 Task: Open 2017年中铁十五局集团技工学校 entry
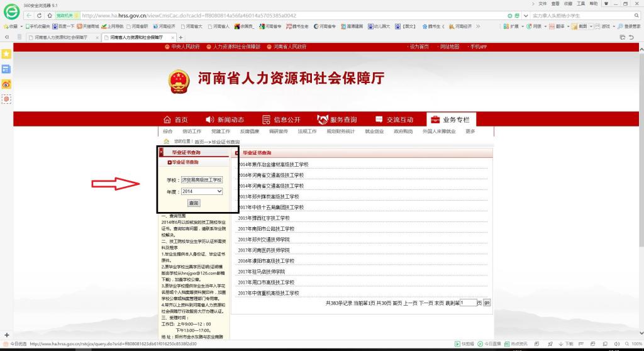tap(271, 207)
